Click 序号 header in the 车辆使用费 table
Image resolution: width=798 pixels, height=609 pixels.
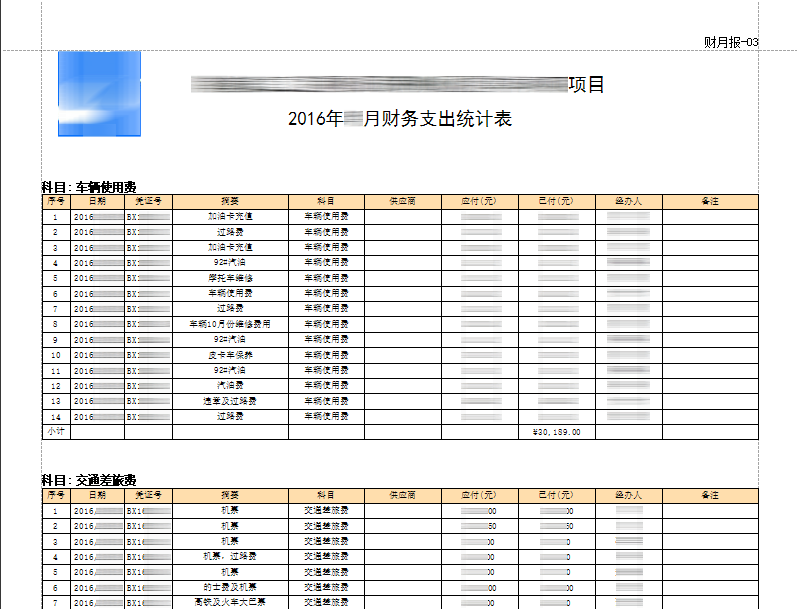click(56, 201)
